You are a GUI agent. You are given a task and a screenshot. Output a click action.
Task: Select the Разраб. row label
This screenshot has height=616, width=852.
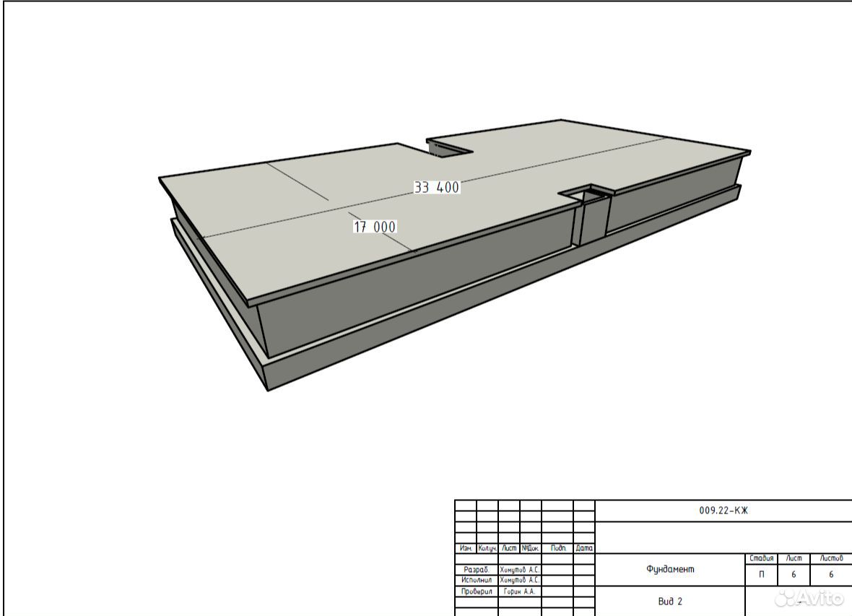pyautogui.click(x=476, y=570)
